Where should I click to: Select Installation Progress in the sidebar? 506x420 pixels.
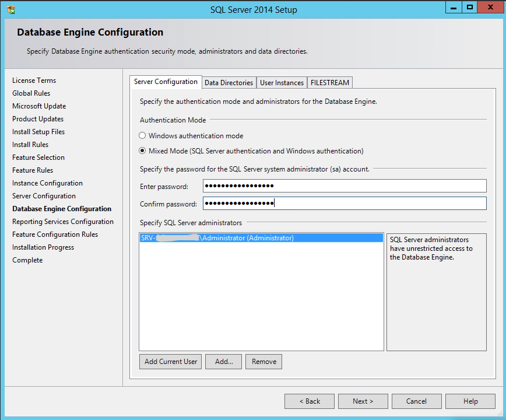pyautogui.click(x=43, y=247)
